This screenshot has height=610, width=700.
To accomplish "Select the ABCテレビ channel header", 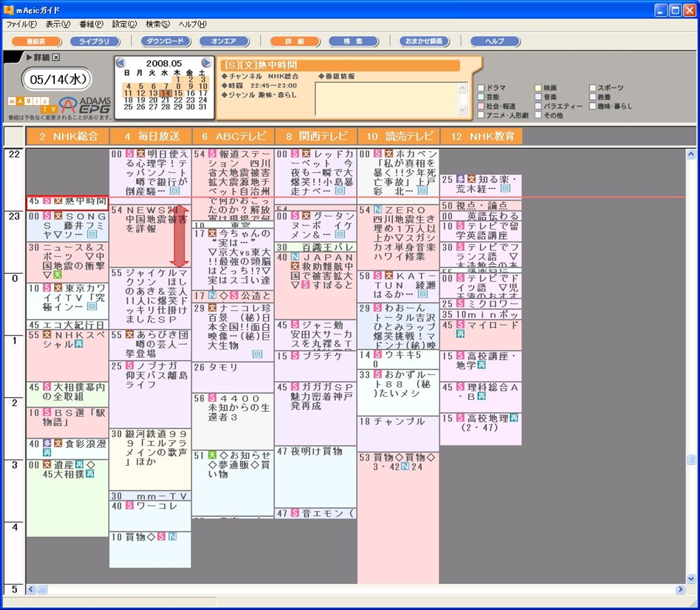I will pos(233,136).
